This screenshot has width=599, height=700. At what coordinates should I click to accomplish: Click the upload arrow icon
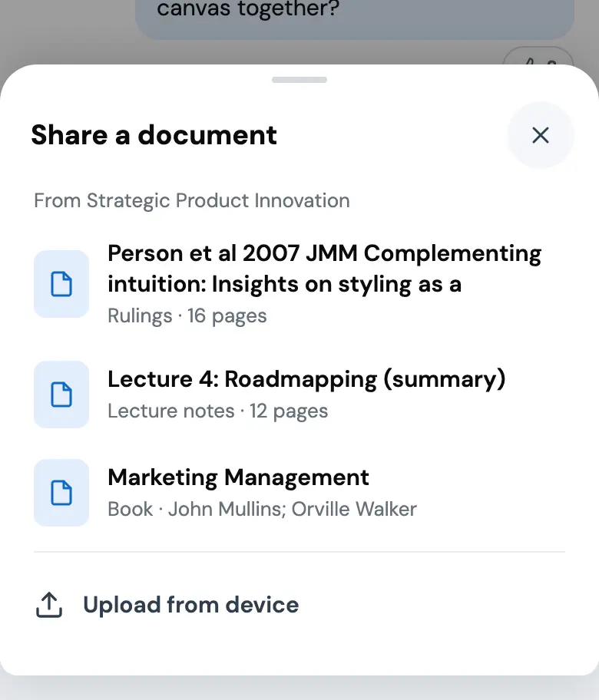pyautogui.click(x=49, y=605)
